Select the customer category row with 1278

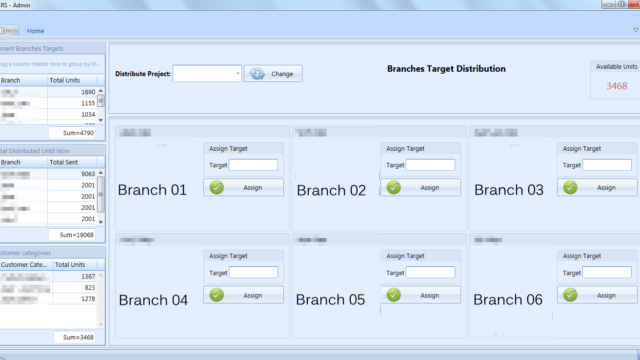pyautogui.click(x=48, y=299)
